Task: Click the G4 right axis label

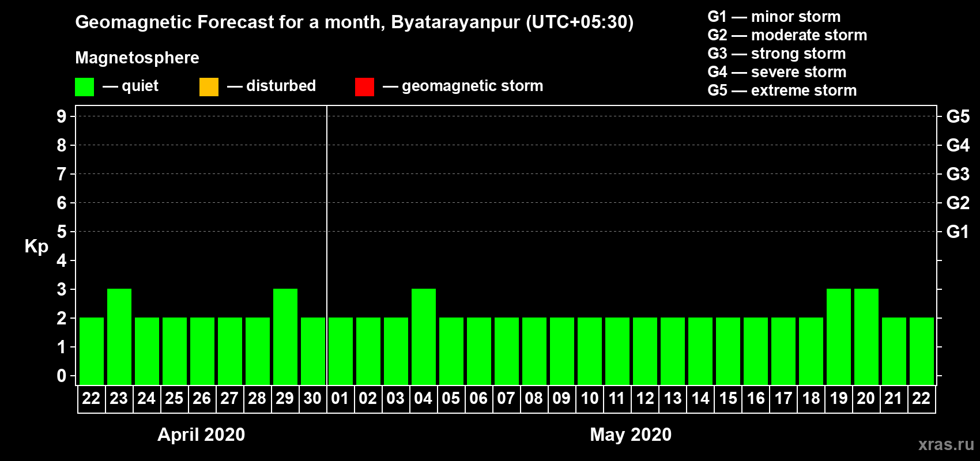Action: tap(958, 145)
